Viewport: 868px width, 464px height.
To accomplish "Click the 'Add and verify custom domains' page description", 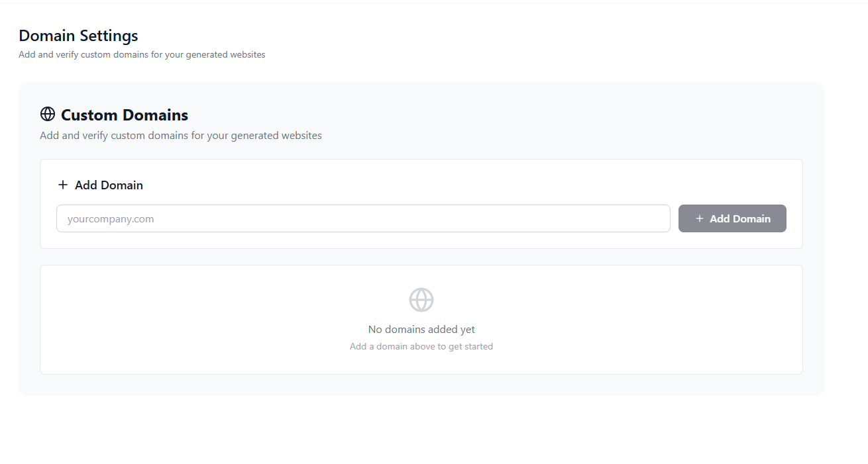I will click(x=142, y=54).
